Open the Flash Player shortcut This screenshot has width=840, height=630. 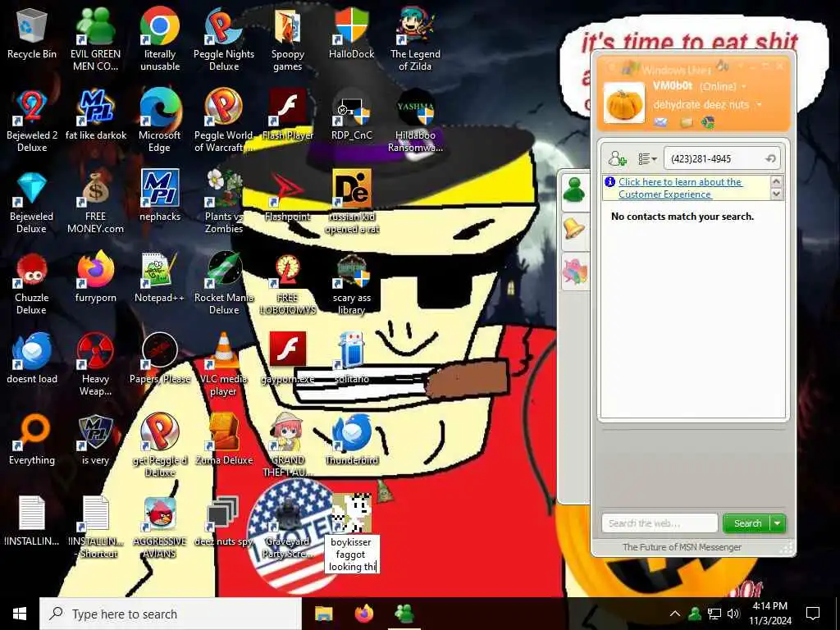click(x=288, y=115)
